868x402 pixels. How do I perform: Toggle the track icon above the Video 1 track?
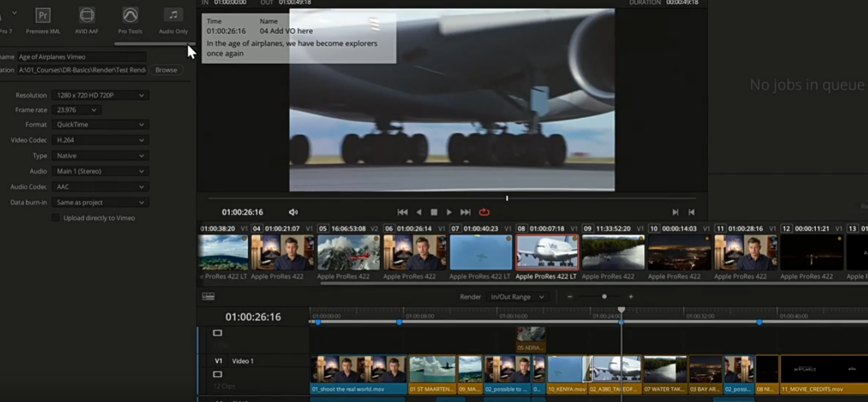pyautogui.click(x=217, y=334)
